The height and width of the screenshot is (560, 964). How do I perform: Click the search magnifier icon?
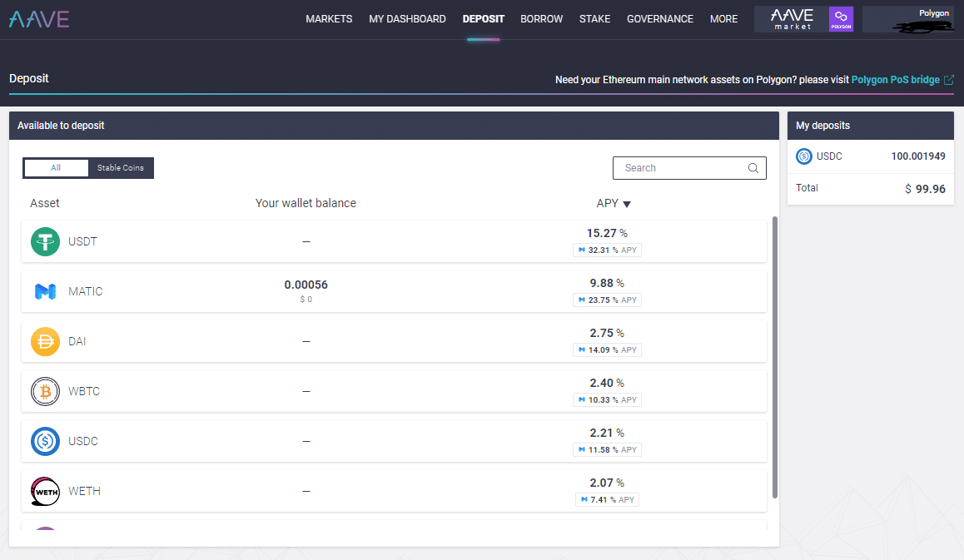753,168
